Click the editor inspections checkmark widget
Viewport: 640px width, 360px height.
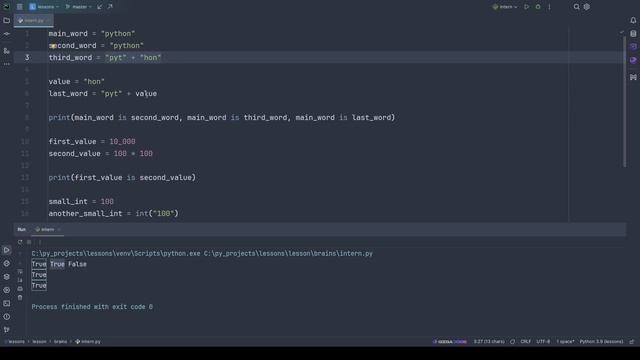point(621,32)
